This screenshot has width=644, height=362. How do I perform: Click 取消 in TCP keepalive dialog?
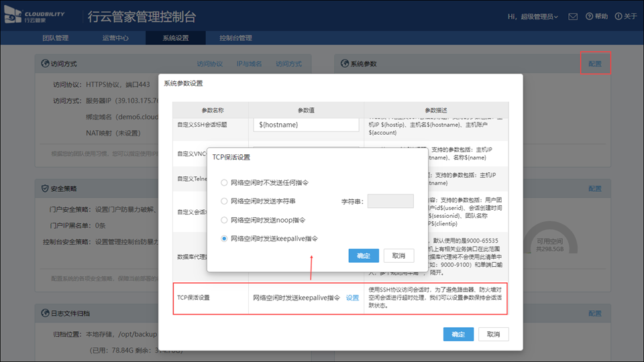tap(398, 256)
